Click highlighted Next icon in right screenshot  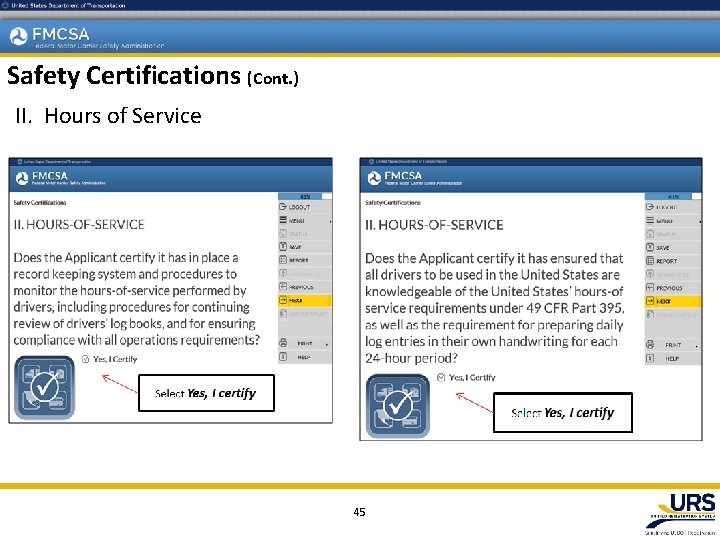(650, 301)
